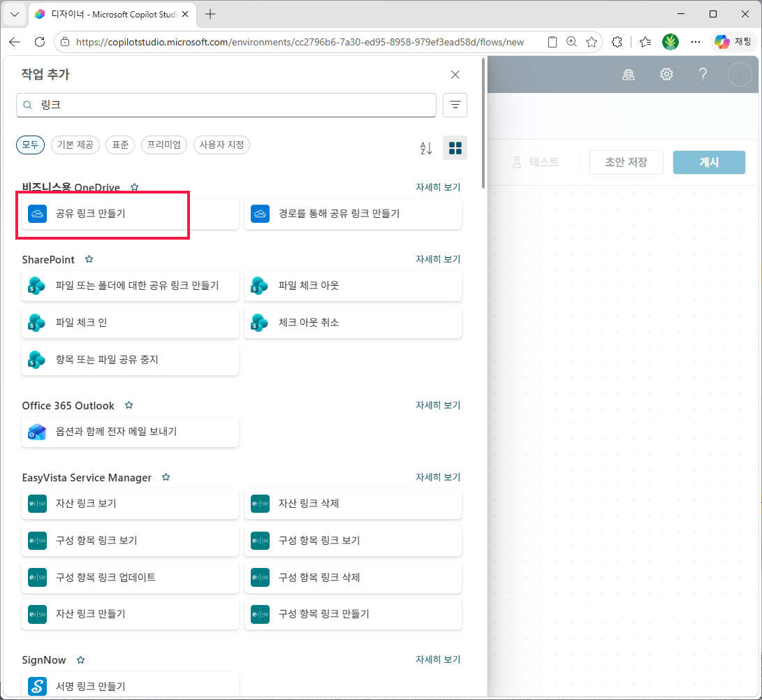Click the 초안 저장 button
Image resolution: width=762 pixels, height=700 pixels.
click(x=626, y=162)
